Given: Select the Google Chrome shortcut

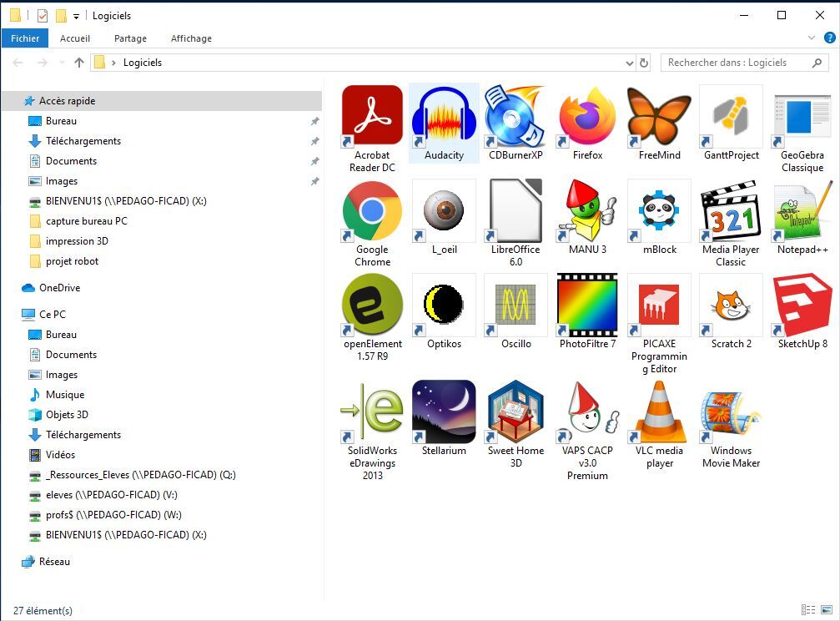Looking at the screenshot, I should point(372,210).
